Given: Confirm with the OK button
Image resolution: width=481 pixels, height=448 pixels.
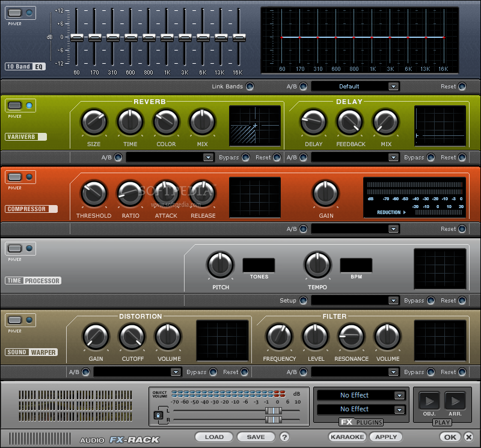Looking at the screenshot, I should click(450, 437).
